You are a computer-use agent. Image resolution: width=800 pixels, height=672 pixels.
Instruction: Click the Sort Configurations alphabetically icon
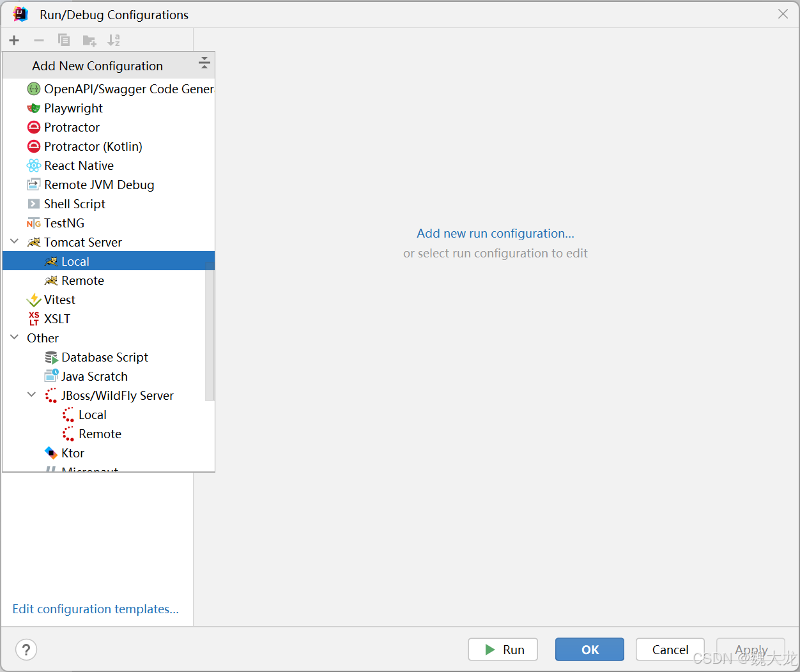(114, 40)
